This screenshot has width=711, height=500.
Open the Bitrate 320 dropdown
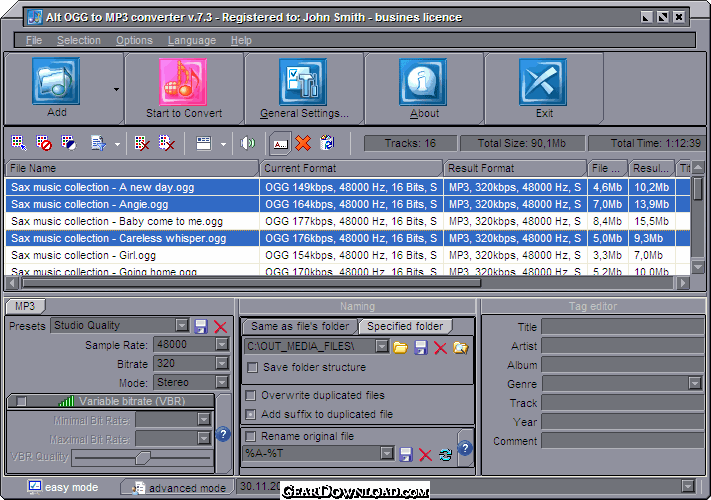click(x=221, y=364)
